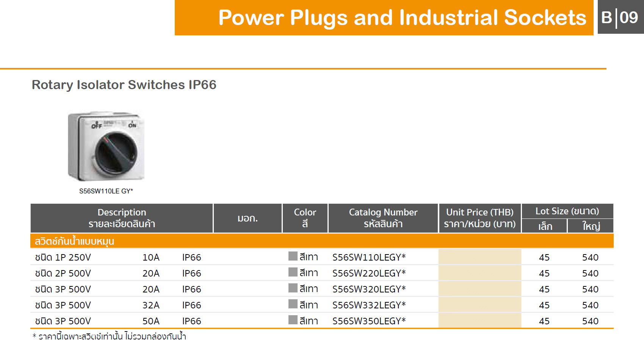Image resolution: width=644 pixels, height=352 pixels.
Task: Click catalog number S56SW350LEGY*
Action: pos(369,321)
